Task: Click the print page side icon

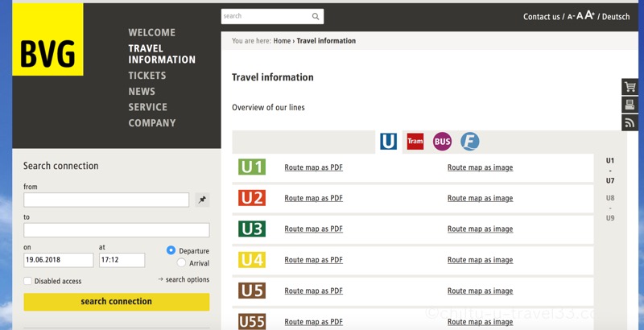Action: [630, 105]
